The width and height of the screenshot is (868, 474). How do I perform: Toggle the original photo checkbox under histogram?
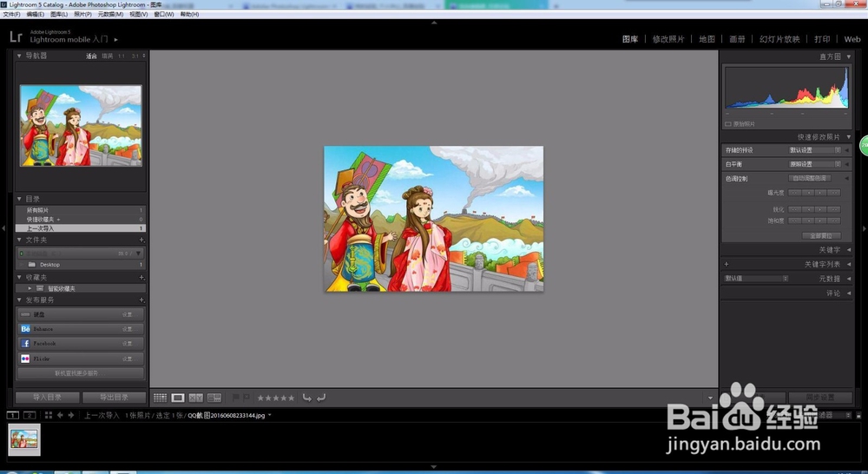click(x=728, y=124)
